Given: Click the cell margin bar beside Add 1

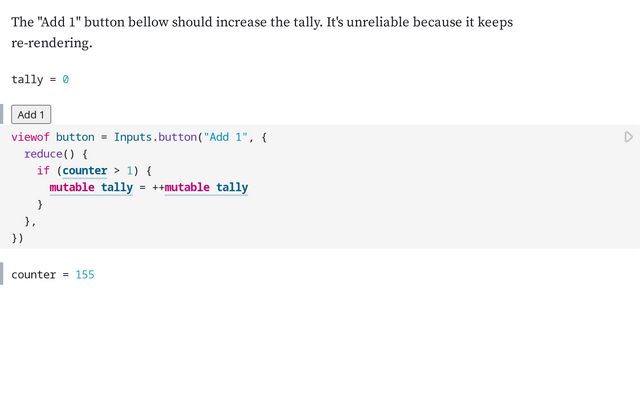Looking at the screenshot, I should 2,114.
